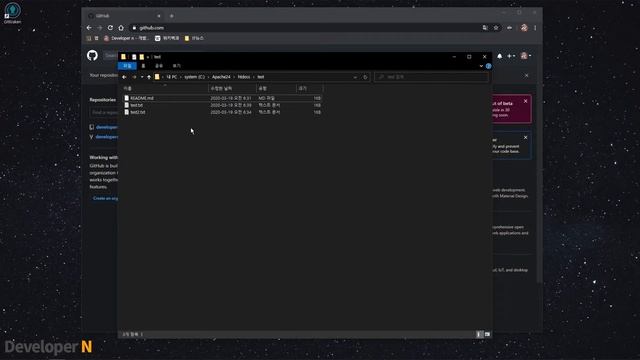Open recent locations dropdown in Explorer
This screenshot has height=360, width=640.
point(142,77)
